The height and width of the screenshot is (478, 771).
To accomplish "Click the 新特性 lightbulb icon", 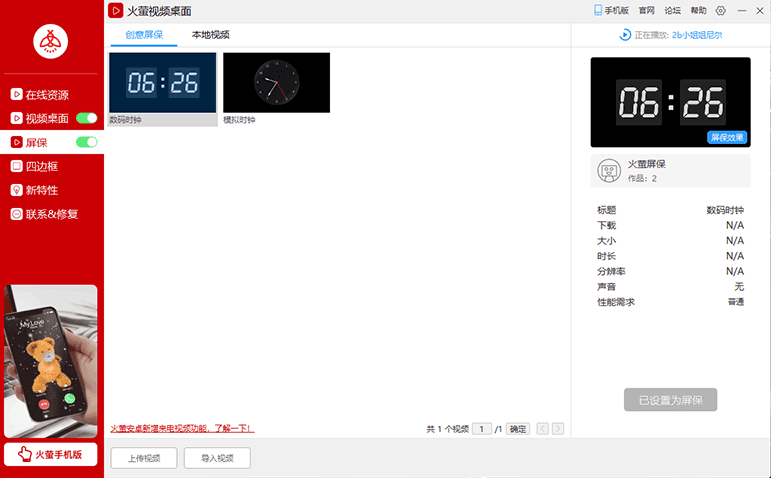I will pos(16,190).
